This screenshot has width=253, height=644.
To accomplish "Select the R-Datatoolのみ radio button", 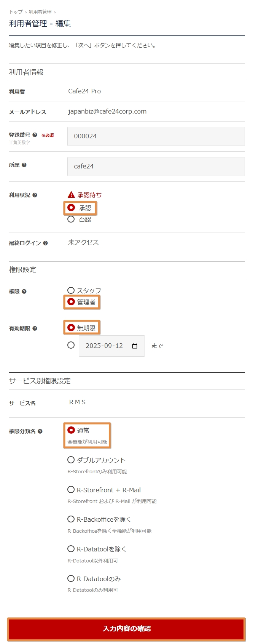I will tap(71, 578).
